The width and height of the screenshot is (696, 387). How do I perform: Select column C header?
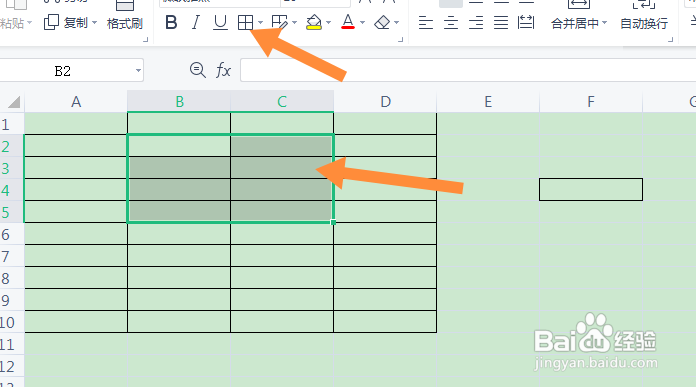[282, 102]
